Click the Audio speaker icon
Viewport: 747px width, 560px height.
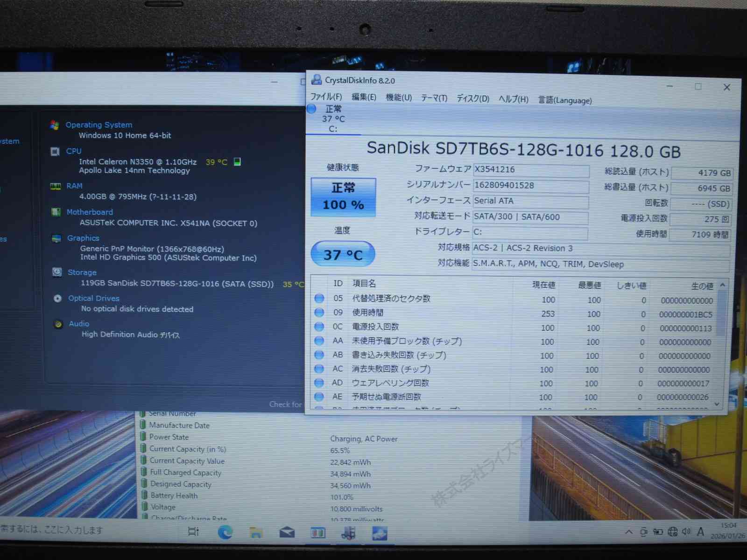pyautogui.click(x=58, y=324)
